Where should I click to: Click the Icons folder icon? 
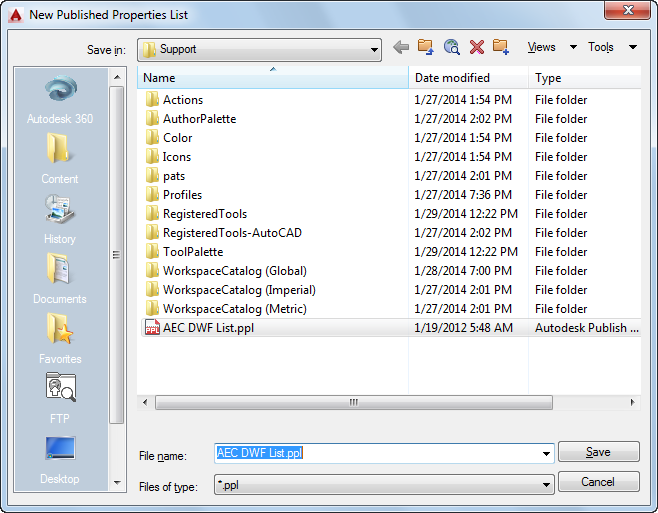pos(152,157)
